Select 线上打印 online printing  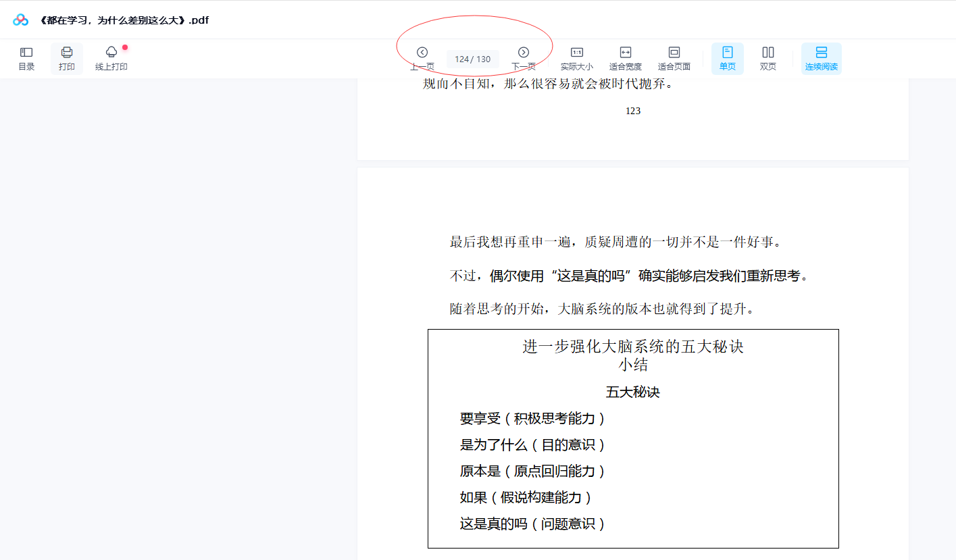110,58
